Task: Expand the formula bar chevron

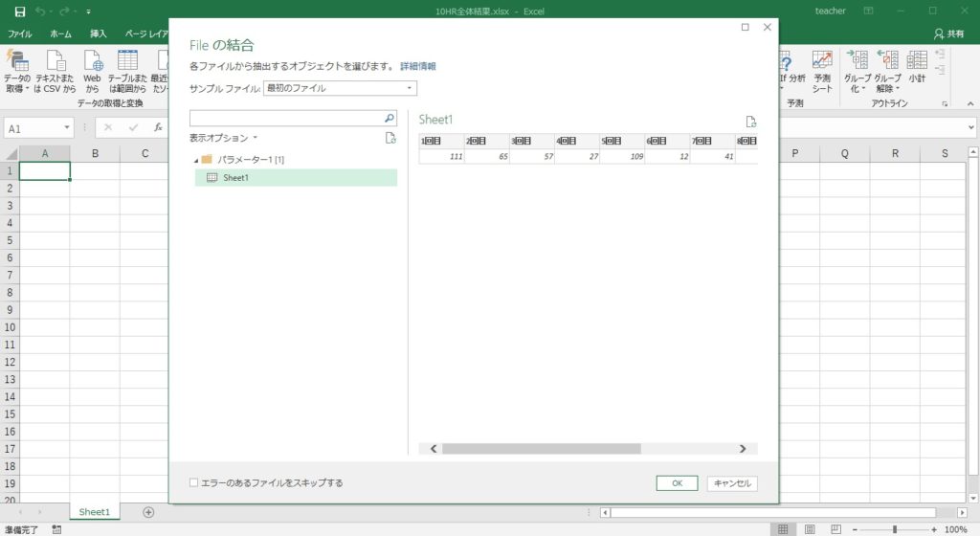Action: coord(970,127)
